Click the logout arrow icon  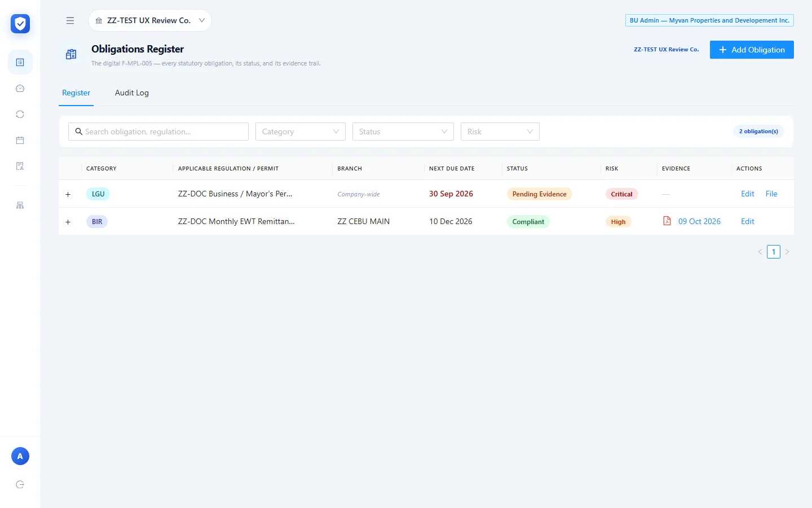click(20, 484)
